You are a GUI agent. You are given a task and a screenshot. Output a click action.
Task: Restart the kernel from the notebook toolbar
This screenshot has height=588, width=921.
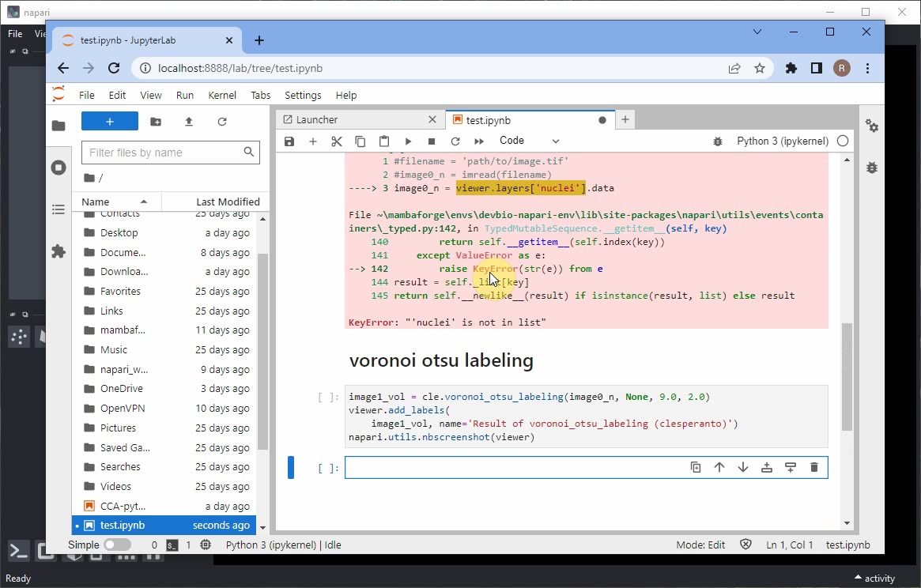[x=455, y=141]
